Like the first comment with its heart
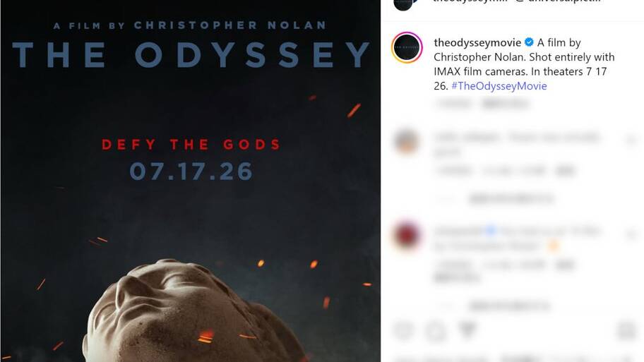644x362 pixels. (x=631, y=141)
